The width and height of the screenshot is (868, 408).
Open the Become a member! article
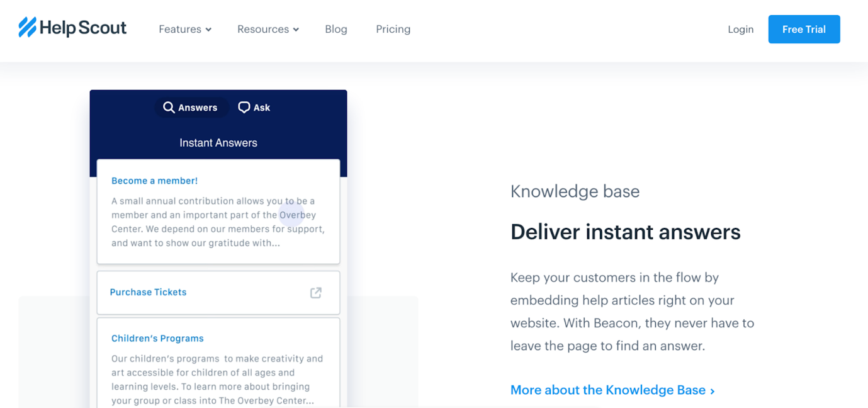[154, 181]
